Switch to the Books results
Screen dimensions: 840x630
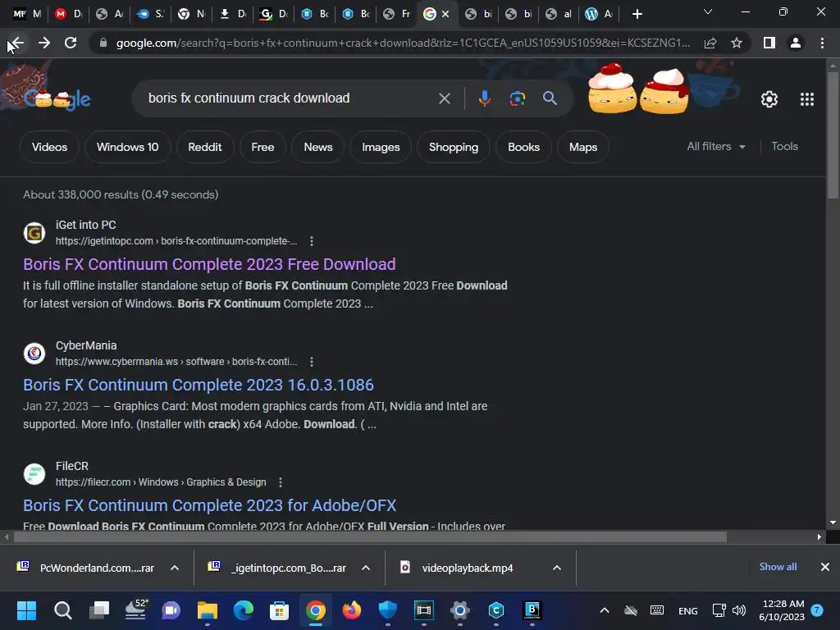pyautogui.click(x=523, y=147)
